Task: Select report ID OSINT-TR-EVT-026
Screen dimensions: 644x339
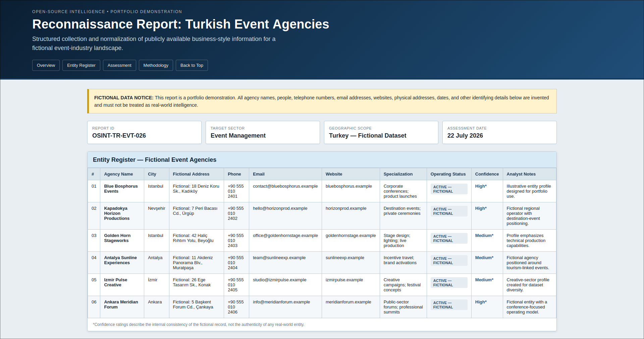Action: tap(119, 136)
